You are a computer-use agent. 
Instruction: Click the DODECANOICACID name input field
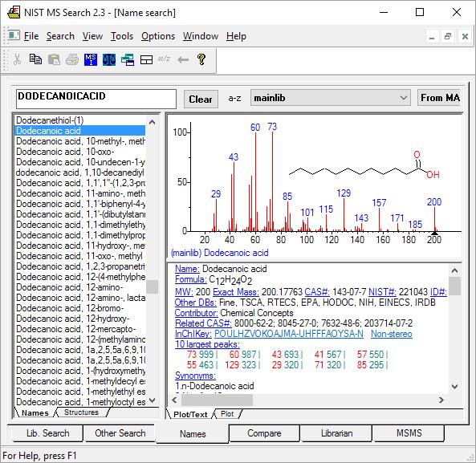96,99
